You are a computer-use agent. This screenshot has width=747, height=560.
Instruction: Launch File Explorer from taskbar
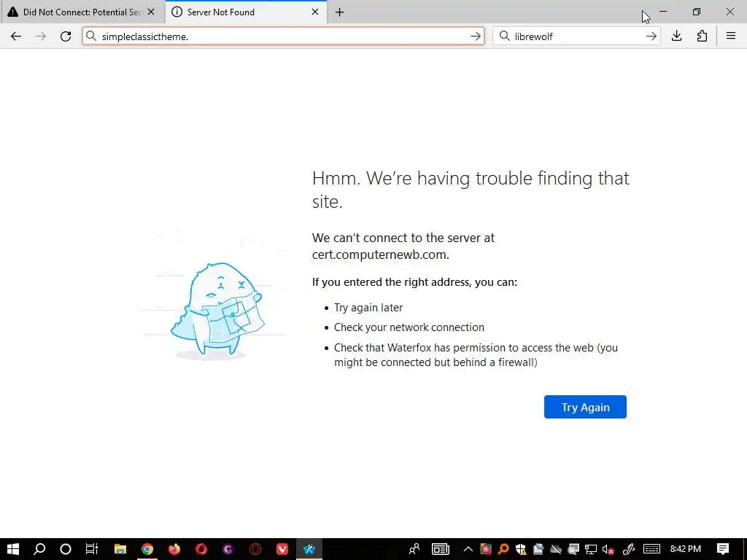[120, 549]
